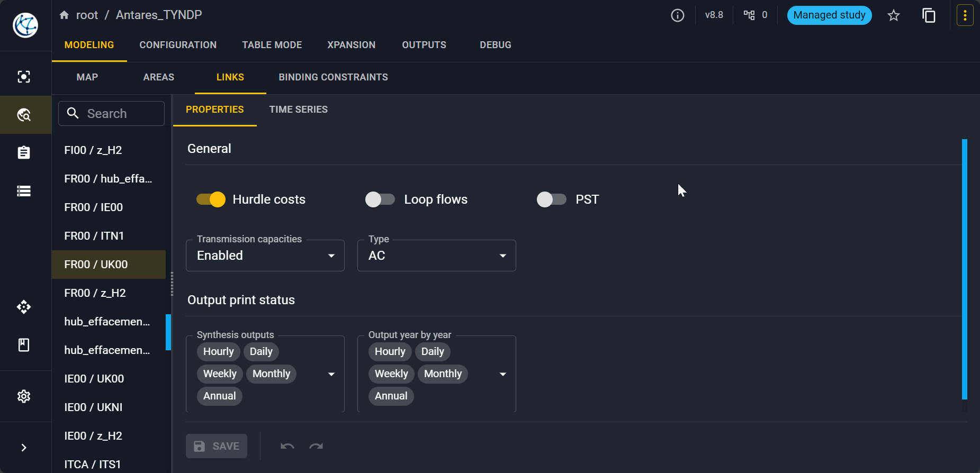Open the Binding Constraints sub-tab
The width and height of the screenshot is (980, 473).
pos(334,77)
